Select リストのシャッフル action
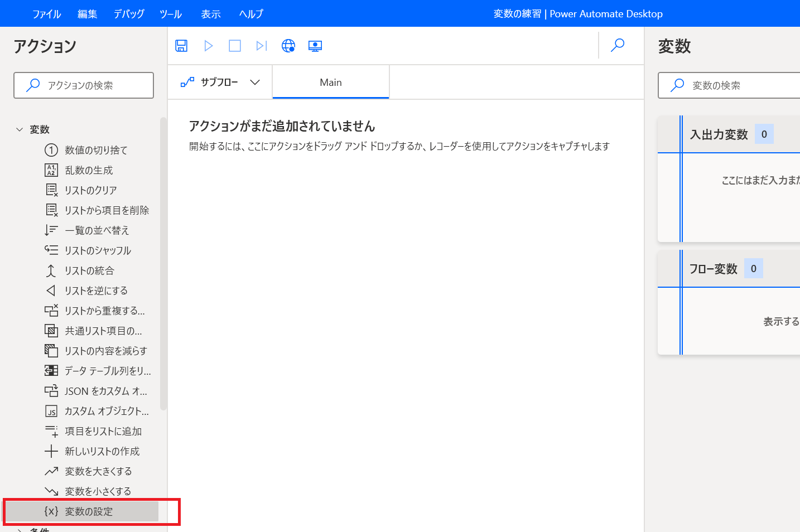Screen dimensions: 800x532 coord(88,250)
